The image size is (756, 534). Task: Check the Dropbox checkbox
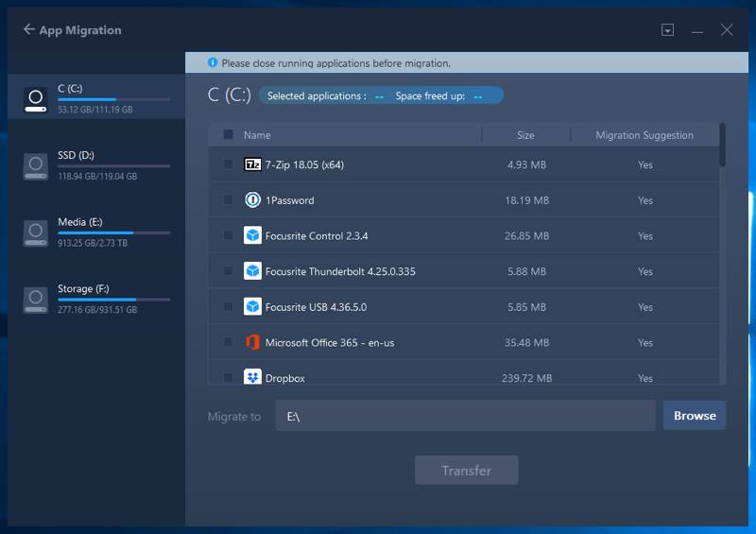[229, 378]
